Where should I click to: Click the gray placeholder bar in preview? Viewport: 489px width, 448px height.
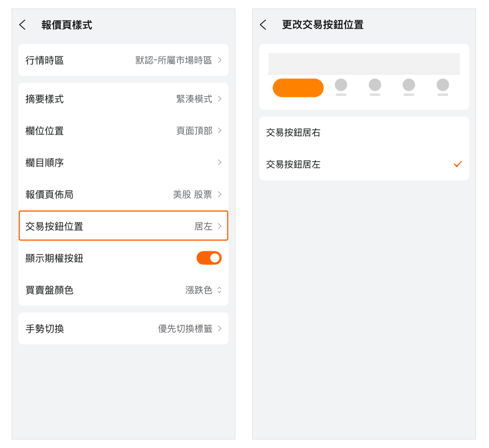pyautogui.click(x=364, y=64)
